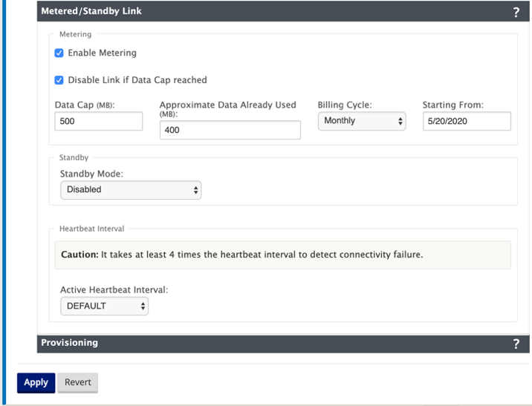The image size is (532, 406).
Task: Click the Data Cap input field
Action: point(98,121)
